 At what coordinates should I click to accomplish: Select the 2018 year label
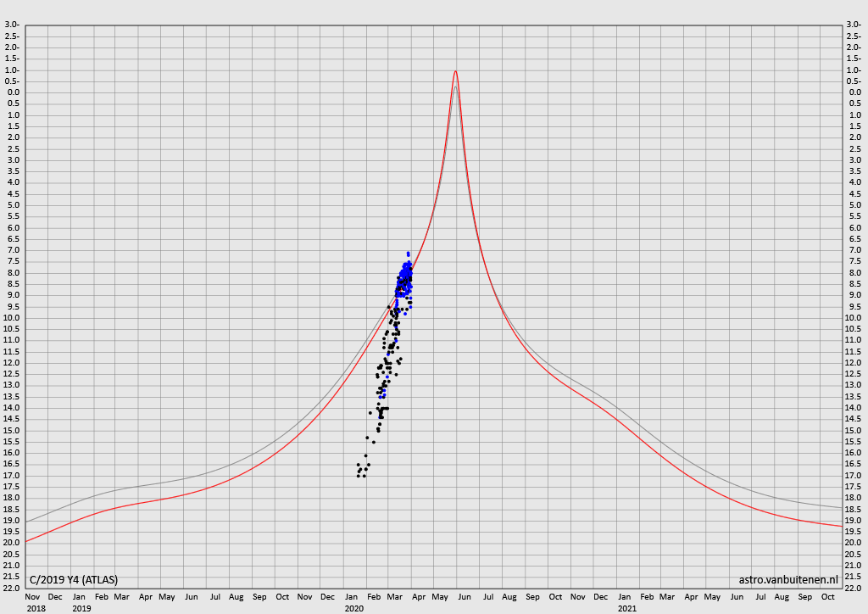36,608
